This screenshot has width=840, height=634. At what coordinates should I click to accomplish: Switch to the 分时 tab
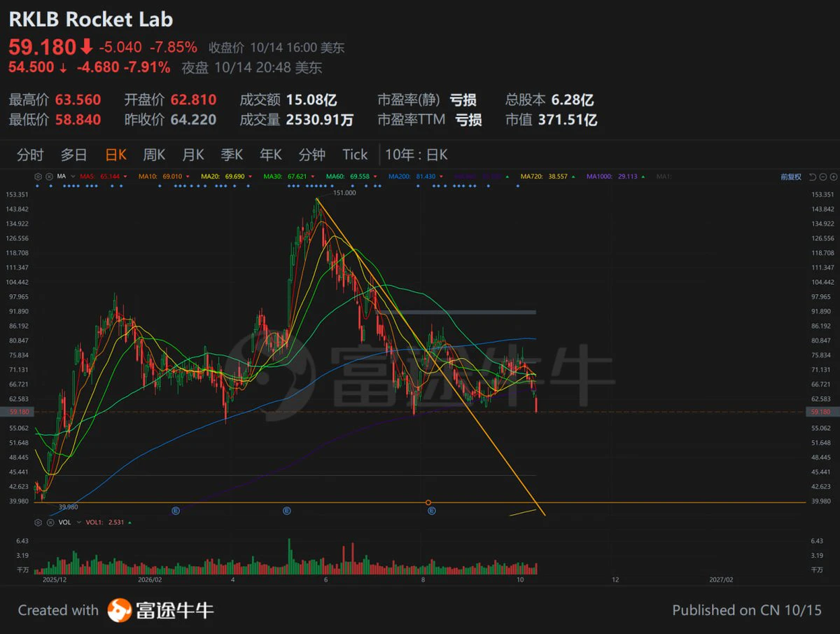click(x=30, y=155)
